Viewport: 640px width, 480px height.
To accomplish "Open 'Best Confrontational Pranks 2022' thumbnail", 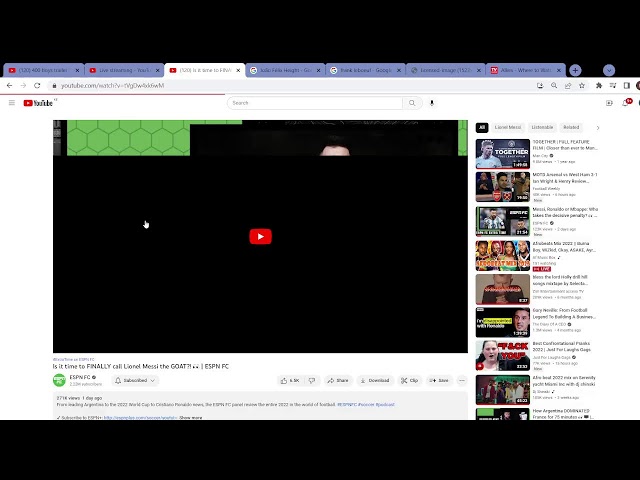I will coord(502,356).
